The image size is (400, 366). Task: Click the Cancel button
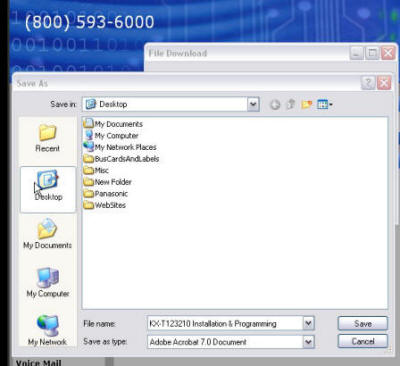tap(363, 341)
